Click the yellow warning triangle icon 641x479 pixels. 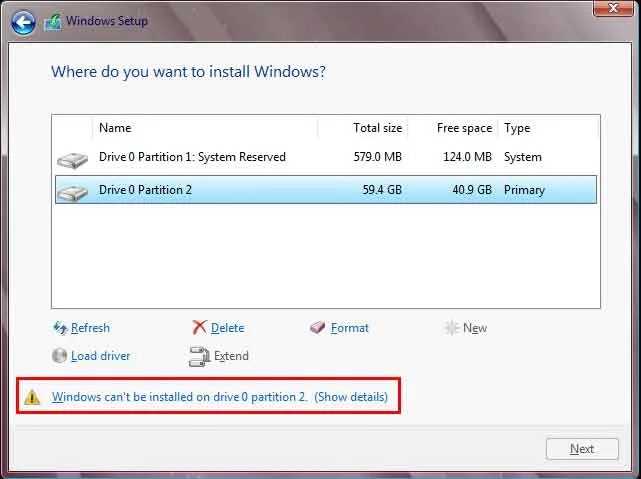tap(32, 397)
